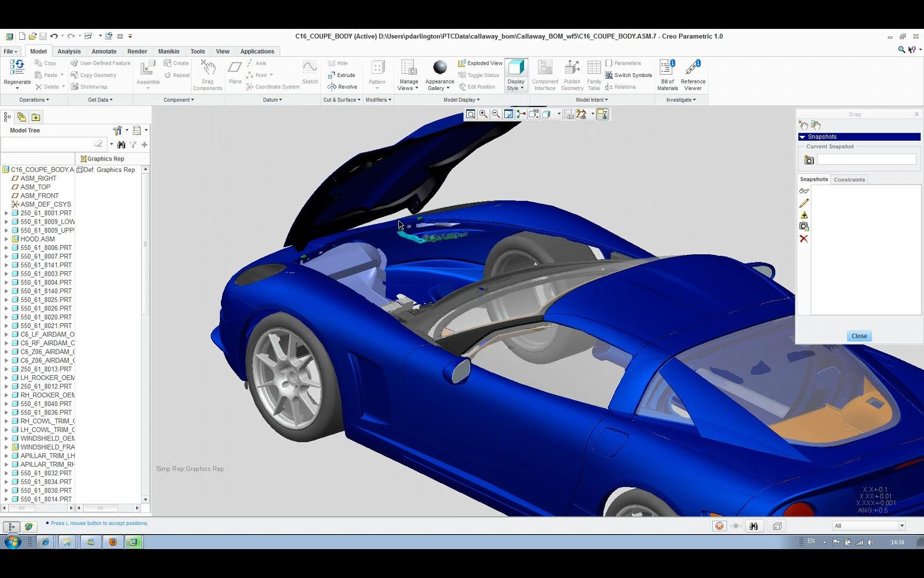Click the Regenerate icon in Operations
924x578 pixels.
pos(17,67)
